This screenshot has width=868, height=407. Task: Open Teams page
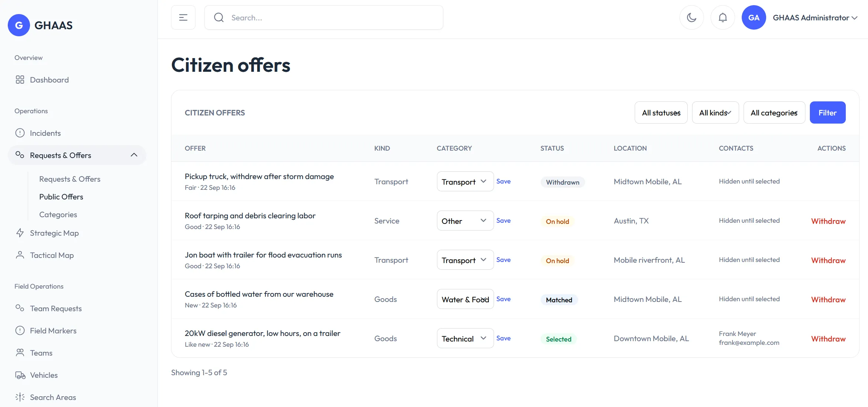41,353
